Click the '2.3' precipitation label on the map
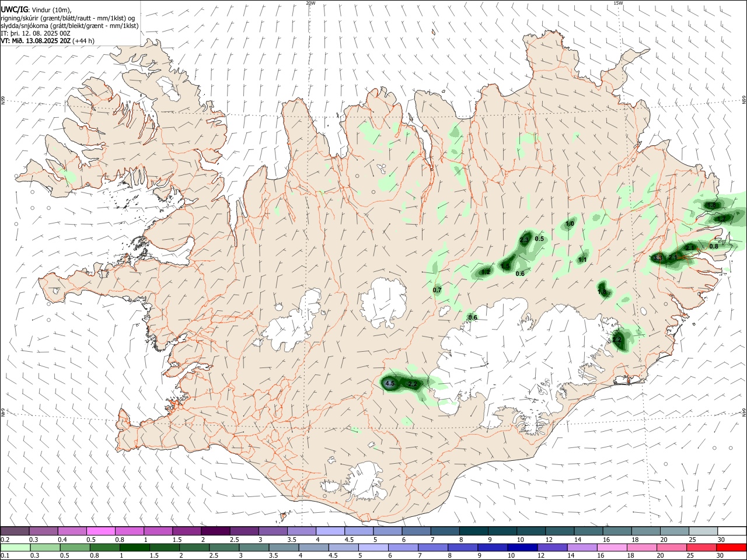This screenshot has width=747, height=560. tap(524, 240)
